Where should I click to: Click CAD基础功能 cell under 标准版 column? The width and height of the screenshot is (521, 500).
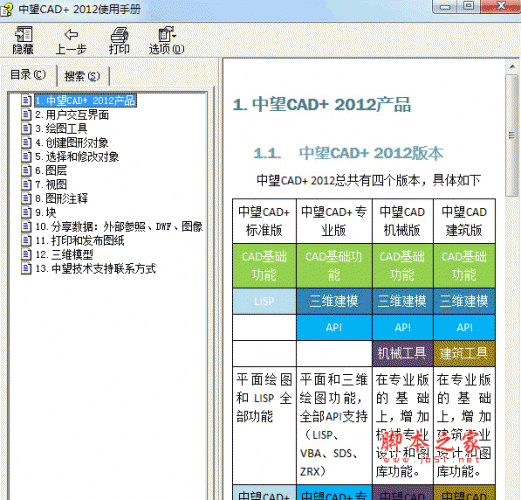pyautogui.click(x=264, y=266)
